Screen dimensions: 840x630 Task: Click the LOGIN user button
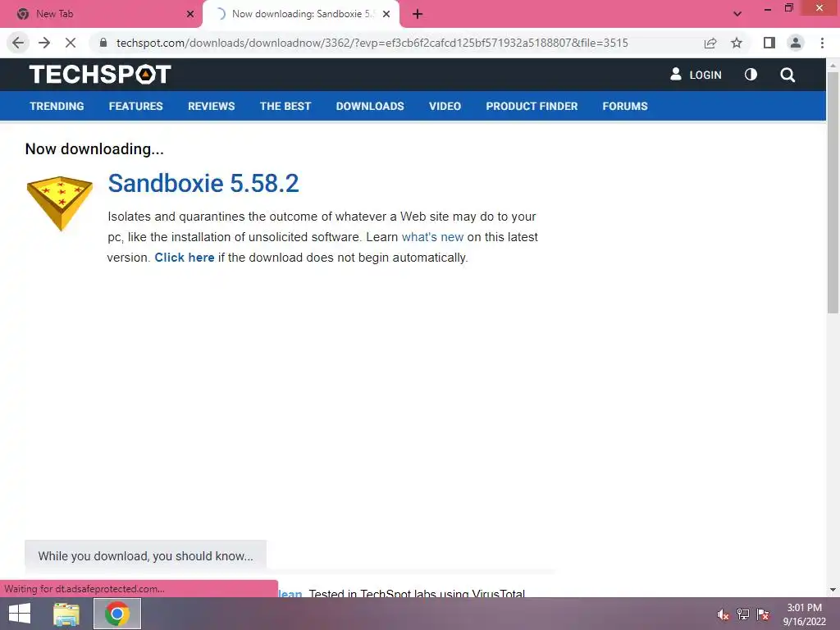click(x=696, y=75)
